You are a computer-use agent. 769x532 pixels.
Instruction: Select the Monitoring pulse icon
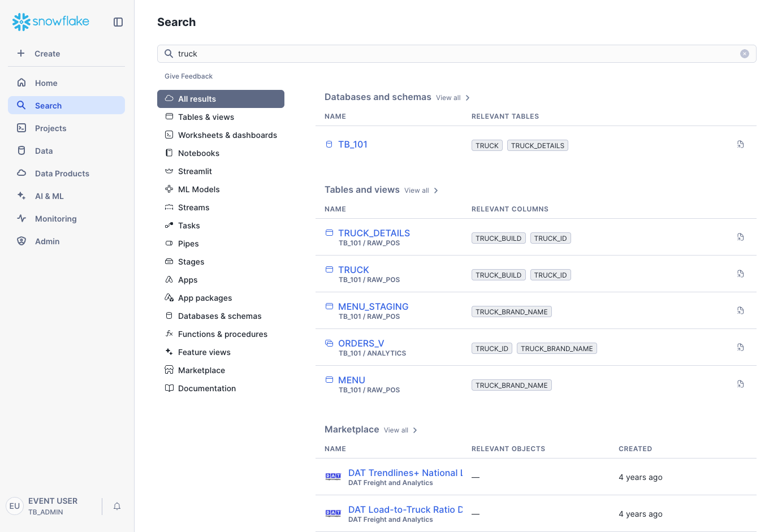tap(21, 218)
